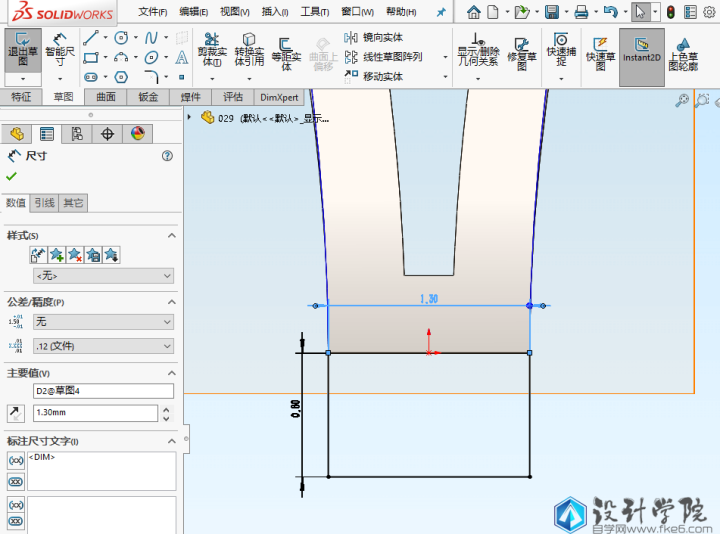Open the 工具(T) menu

coord(315,12)
